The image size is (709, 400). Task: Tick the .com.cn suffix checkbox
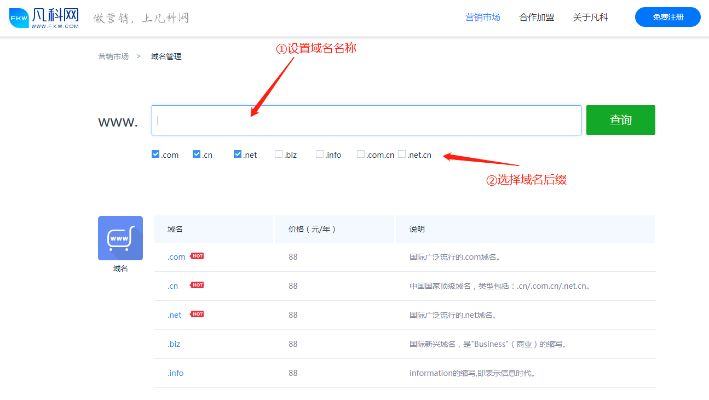point(360,154)
